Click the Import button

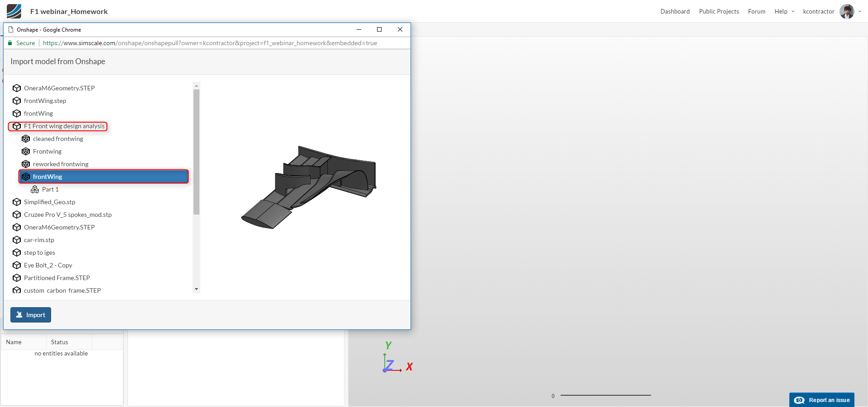31,315
